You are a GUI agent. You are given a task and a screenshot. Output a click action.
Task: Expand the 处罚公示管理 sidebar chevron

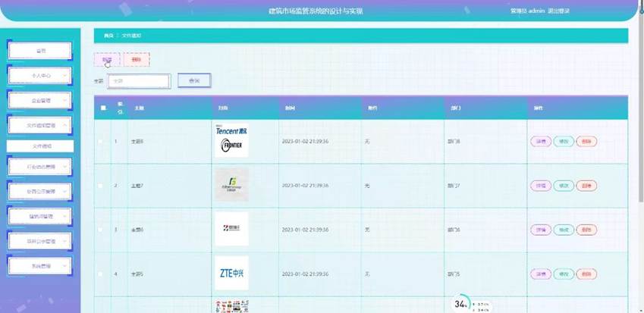pos(64,192)
